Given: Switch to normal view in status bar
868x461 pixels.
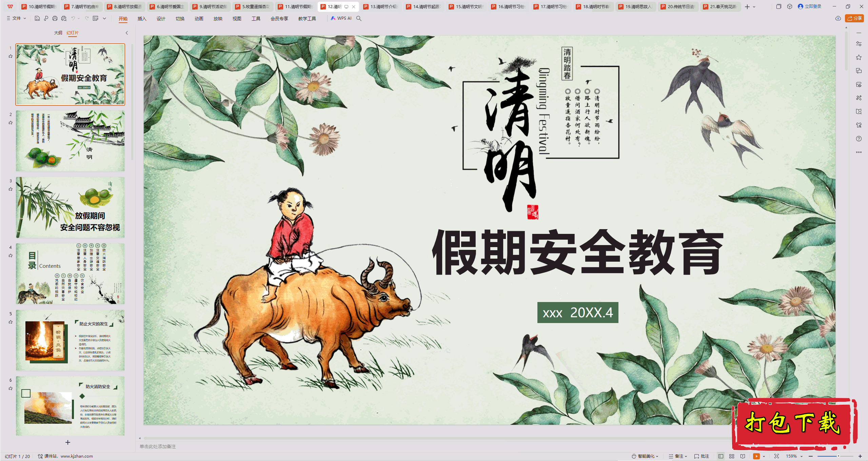Looking at the screenshot, I should coord(721,456).
